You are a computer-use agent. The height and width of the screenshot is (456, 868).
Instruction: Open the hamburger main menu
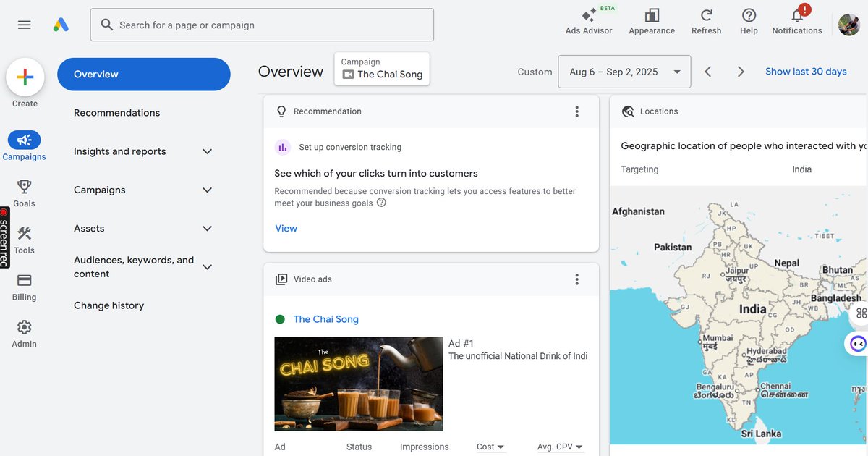[24, 25]
